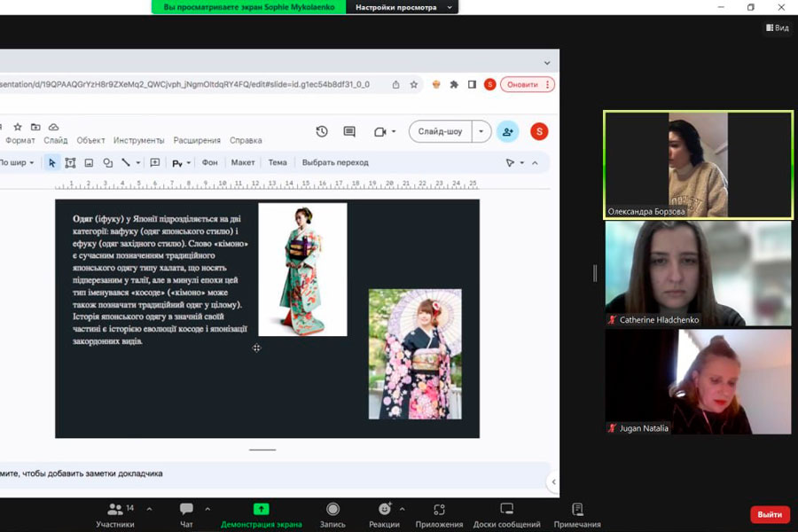Screen dimensions: 798x532
Task: Choose the insert image tool
Action: 89,162
